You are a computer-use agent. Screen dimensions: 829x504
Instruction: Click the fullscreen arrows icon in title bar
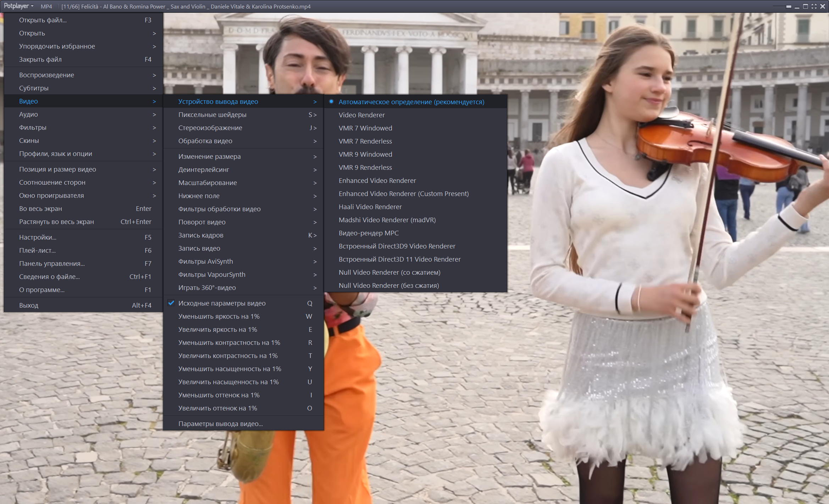coord(814,6)
